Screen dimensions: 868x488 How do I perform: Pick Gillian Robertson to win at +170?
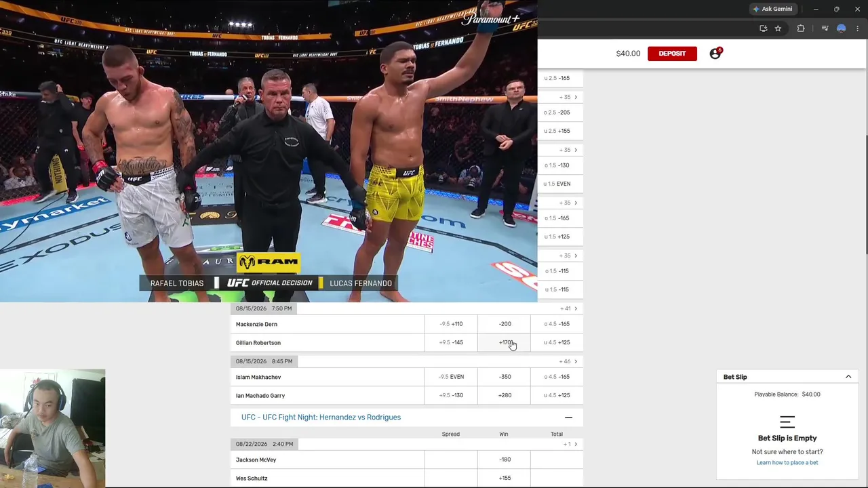(505, 342)
